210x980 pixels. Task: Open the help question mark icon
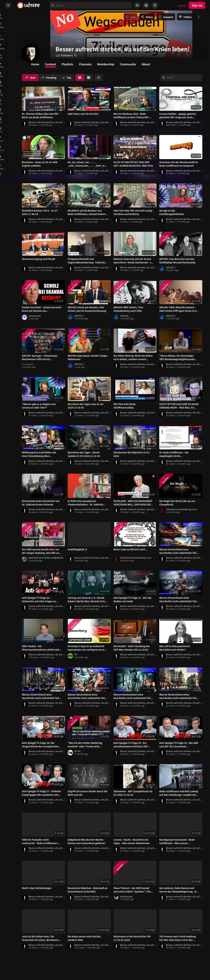(155, 5)
